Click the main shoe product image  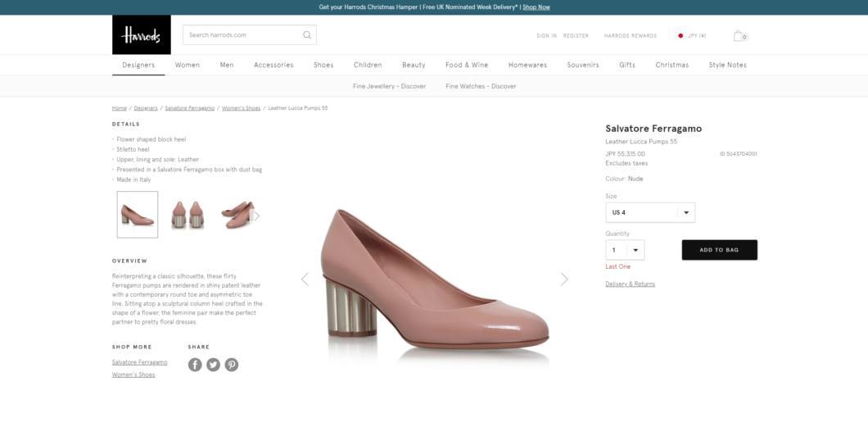click(435, 279)
